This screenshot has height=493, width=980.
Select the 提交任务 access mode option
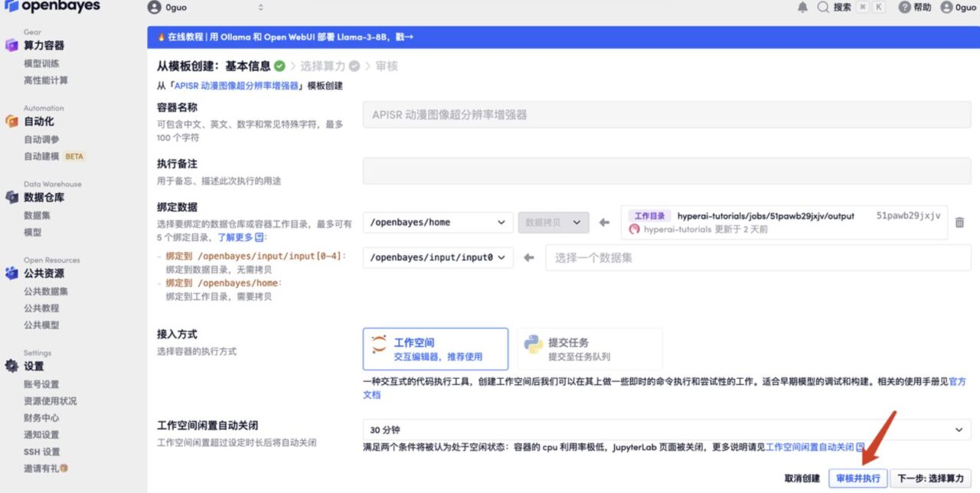(x=590, y=349)
